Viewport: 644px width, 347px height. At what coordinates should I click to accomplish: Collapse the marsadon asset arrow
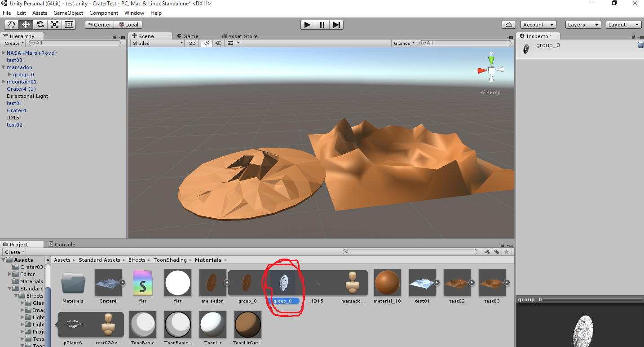[227, 283]
